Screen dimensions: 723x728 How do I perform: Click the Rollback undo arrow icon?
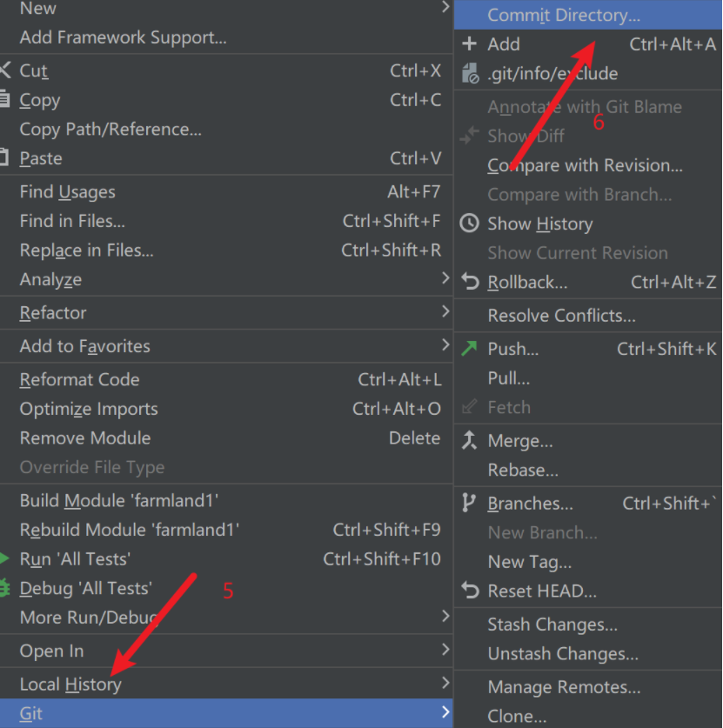[470, 282]
